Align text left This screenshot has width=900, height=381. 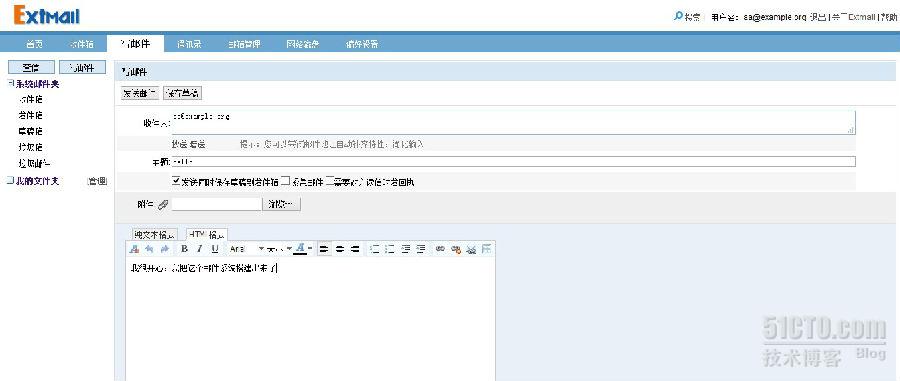tap(324, 249)
